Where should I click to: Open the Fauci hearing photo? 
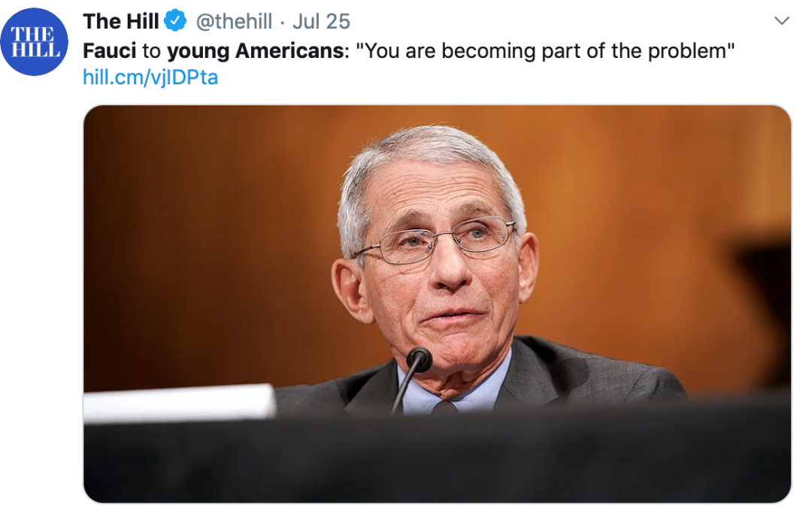coord(437,304)
